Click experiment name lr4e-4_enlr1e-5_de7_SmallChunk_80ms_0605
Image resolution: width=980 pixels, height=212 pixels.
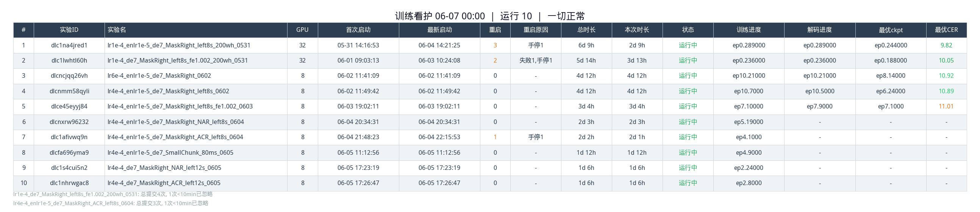pos(170,152)
